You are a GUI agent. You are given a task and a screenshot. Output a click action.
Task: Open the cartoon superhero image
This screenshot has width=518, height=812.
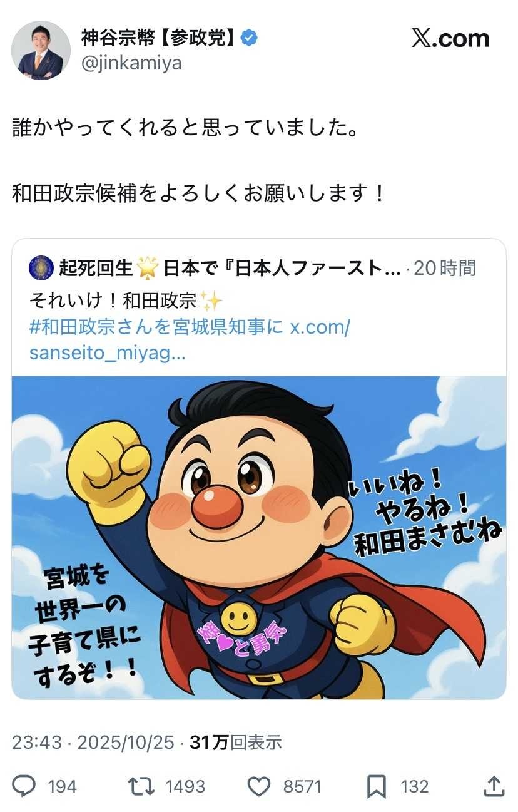pos(259,537)
